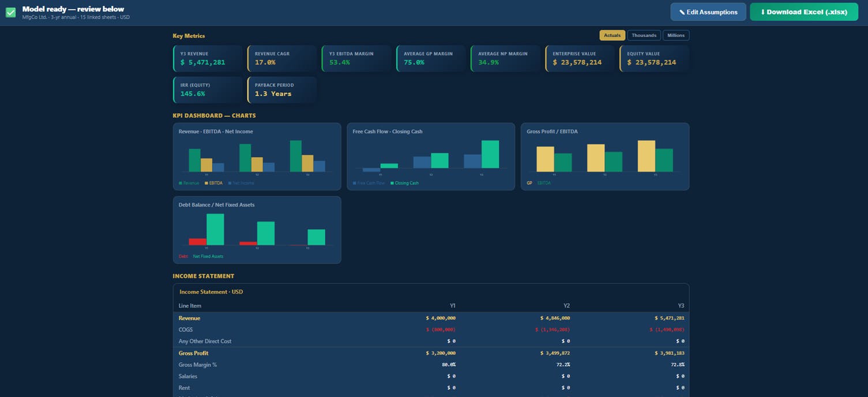Switch number display to Actuals
Viewport: 868px width, 397px height.
point(612,35)
